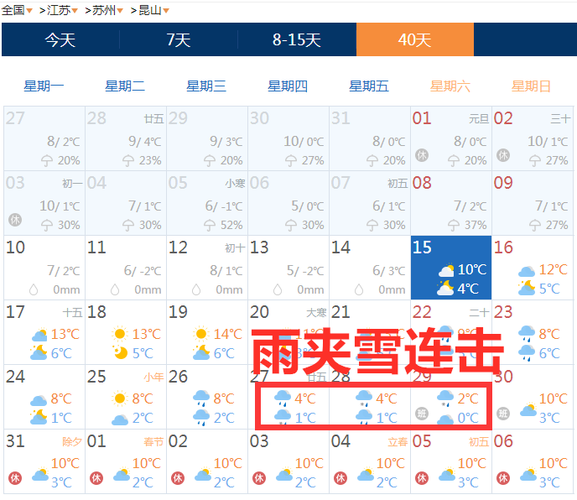Click the night cloud icon on date 25
577x500 pixels.
(120, 419)
